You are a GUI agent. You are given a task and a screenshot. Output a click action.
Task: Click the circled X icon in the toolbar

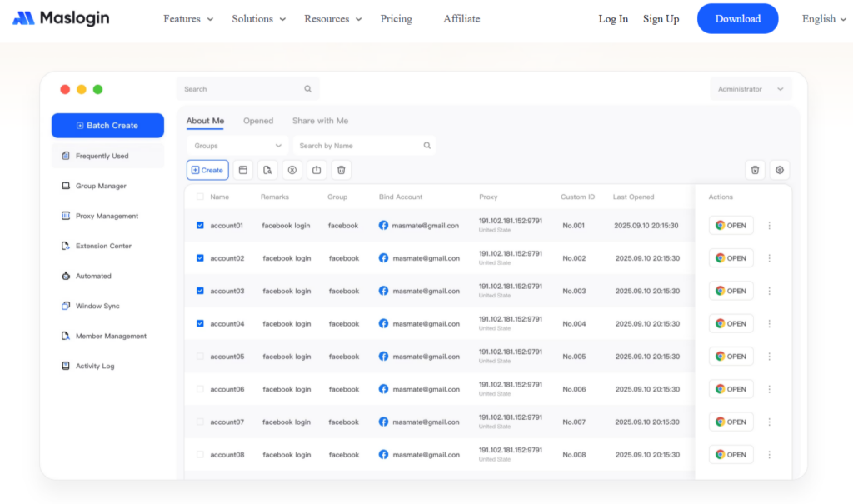[x=292, y=170]
